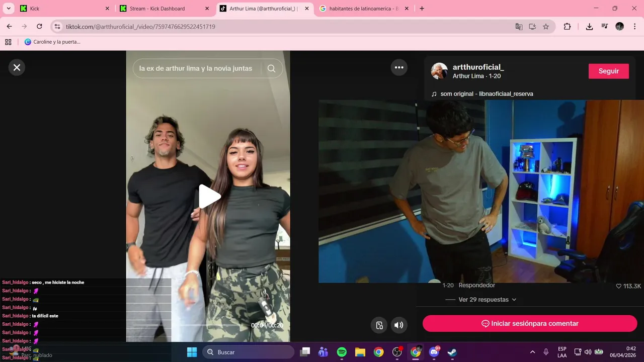
Task: Click the search magnifier icon in TikTok
Action: pyautogui.click(x=271, y=68)
